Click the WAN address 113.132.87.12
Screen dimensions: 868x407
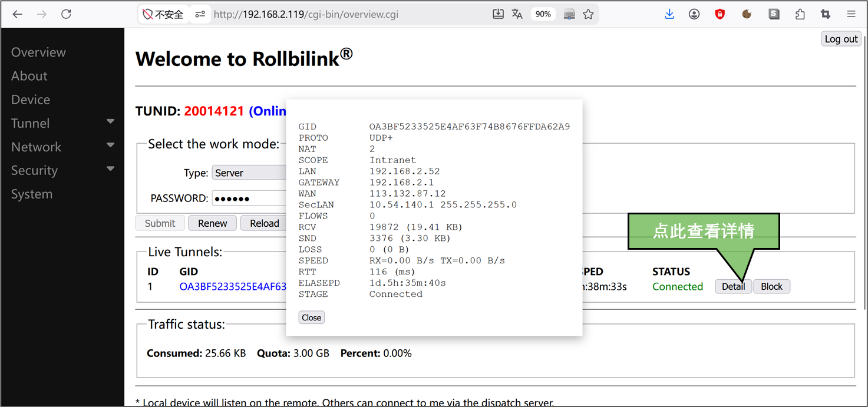(x=407, y=193)
